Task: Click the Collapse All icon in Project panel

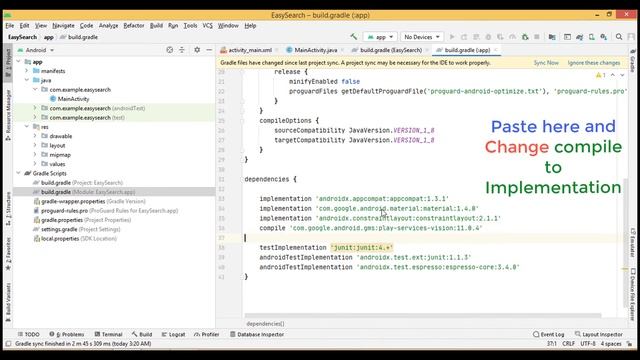Action: coord(182,50)
